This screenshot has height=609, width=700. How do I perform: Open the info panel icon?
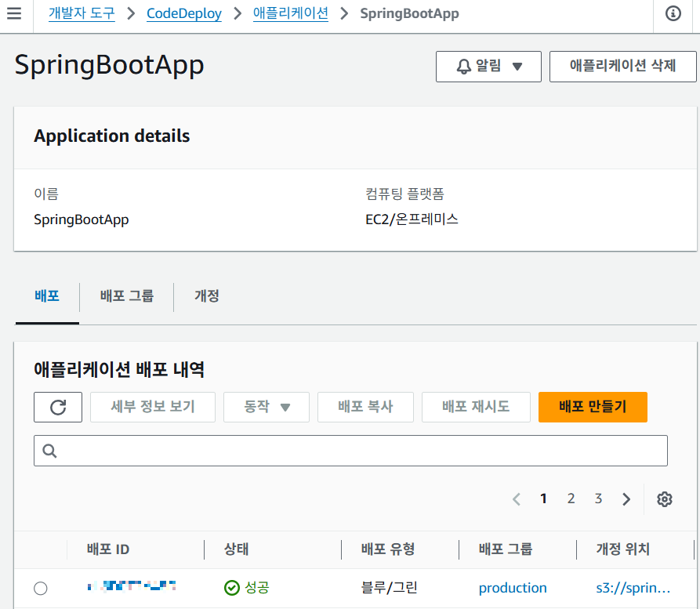coord(673,13)
